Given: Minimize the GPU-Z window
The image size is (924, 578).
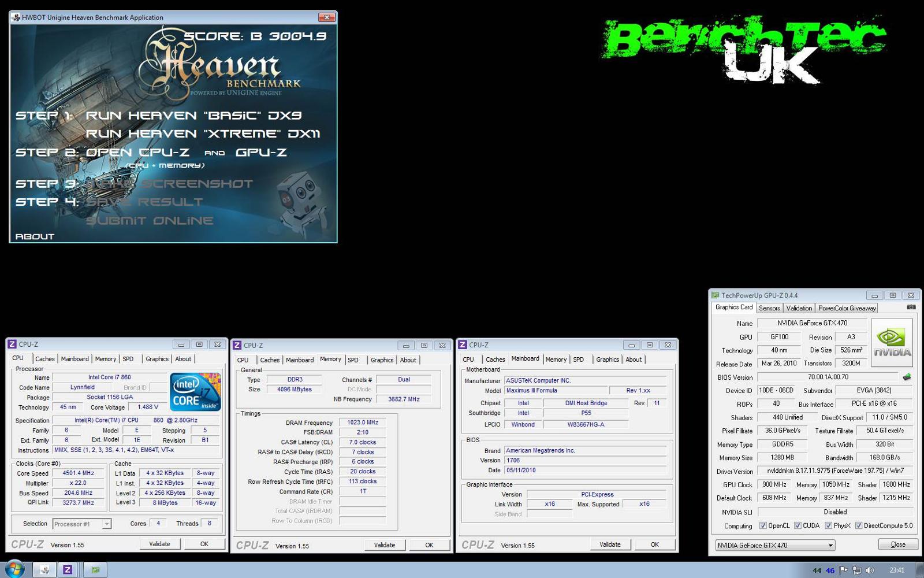Looking at the screenshot, I should [x=874, y=295].
